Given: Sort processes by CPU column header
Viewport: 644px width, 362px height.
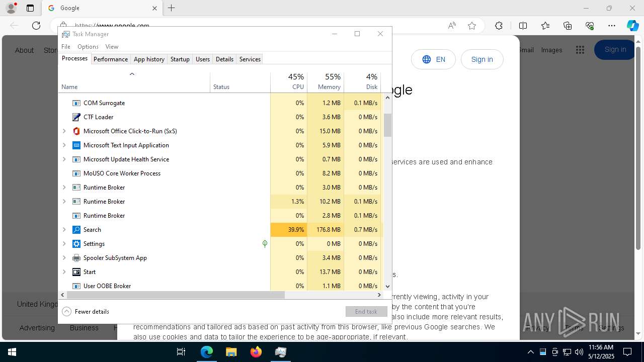Looking at the screenshot, I should point(289,82).
